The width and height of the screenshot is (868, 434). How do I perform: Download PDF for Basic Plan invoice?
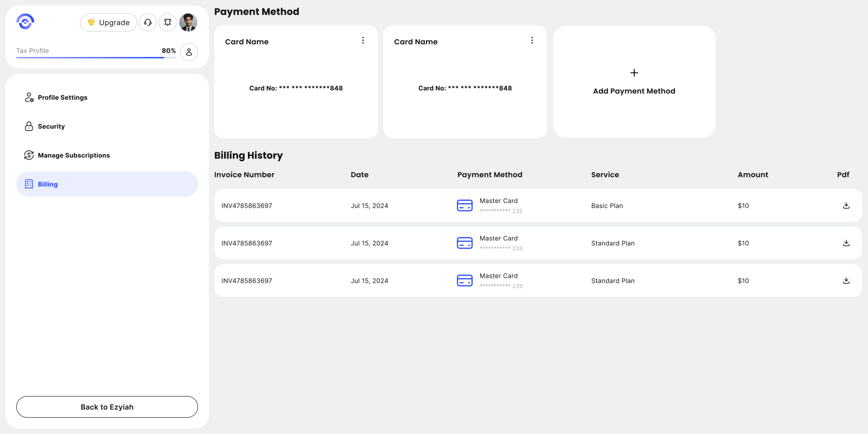click(846, 206)
